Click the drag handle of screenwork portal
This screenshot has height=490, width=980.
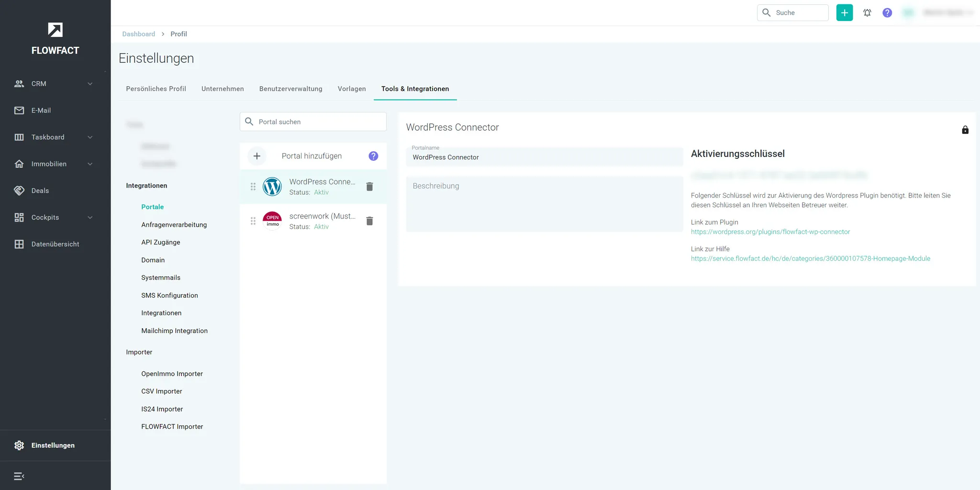[x=253, y=221]
